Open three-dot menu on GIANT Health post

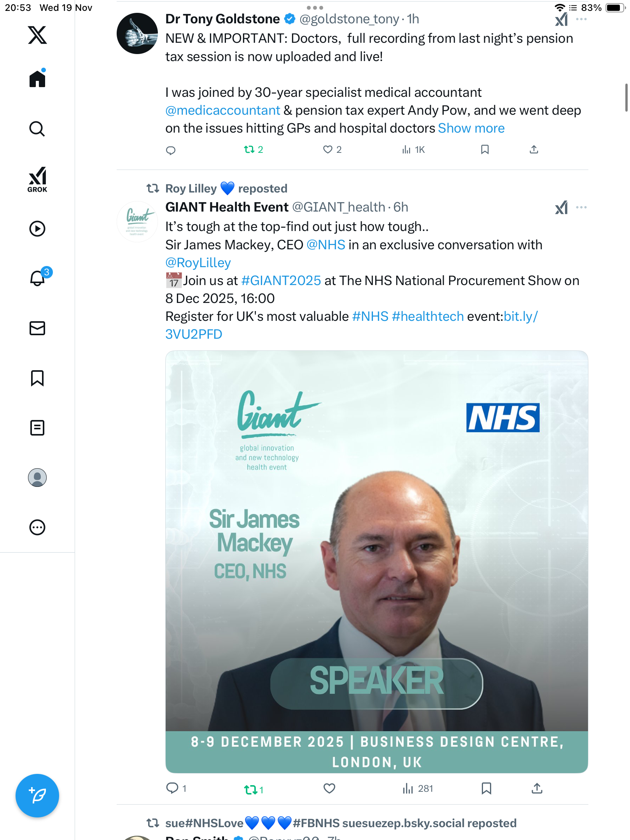581,207
